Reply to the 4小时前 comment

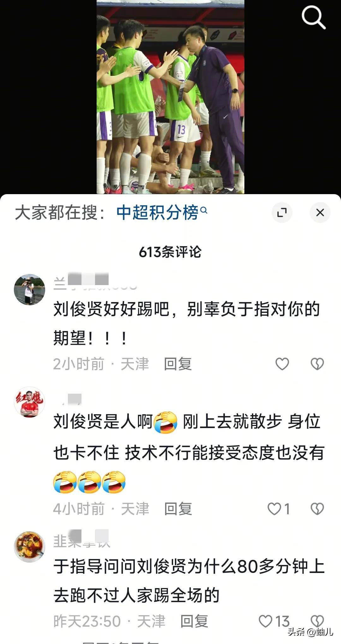coord(178,509)
